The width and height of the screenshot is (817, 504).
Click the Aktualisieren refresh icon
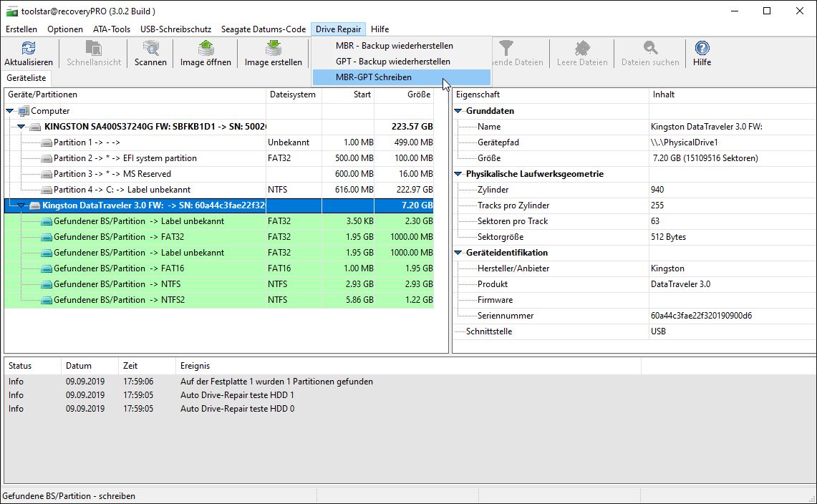(29, 48)
